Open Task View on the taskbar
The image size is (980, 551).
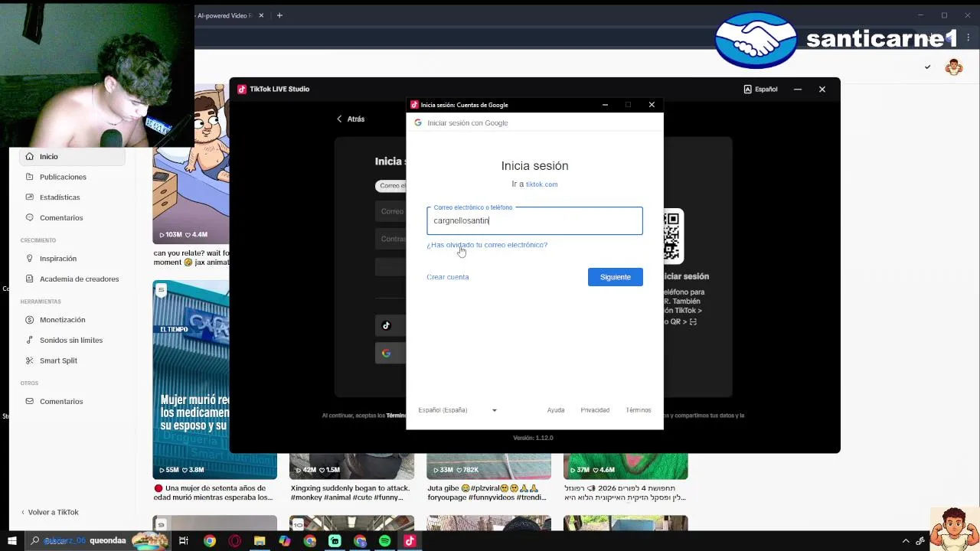pos(184,541)
